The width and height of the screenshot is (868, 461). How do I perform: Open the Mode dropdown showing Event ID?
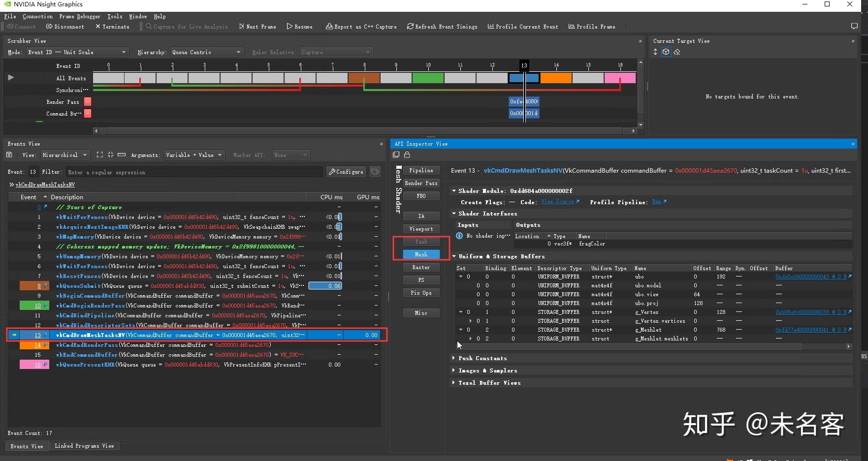77,52
